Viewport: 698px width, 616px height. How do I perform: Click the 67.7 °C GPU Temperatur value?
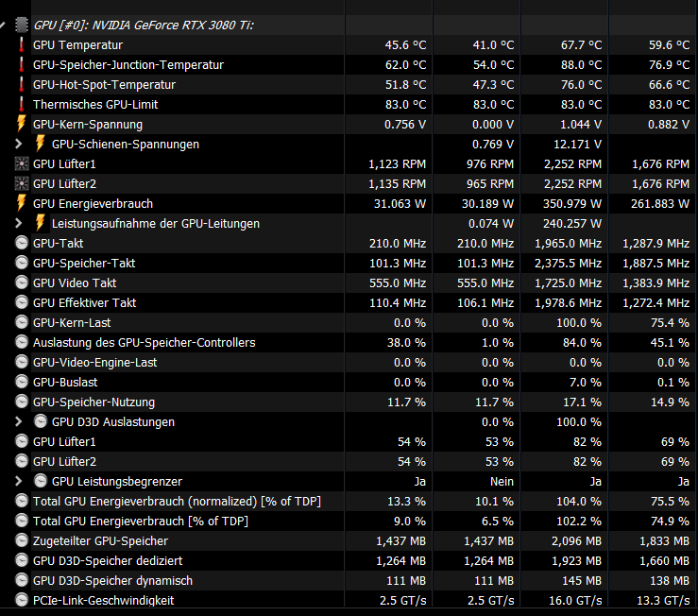(x=581, y=45)
